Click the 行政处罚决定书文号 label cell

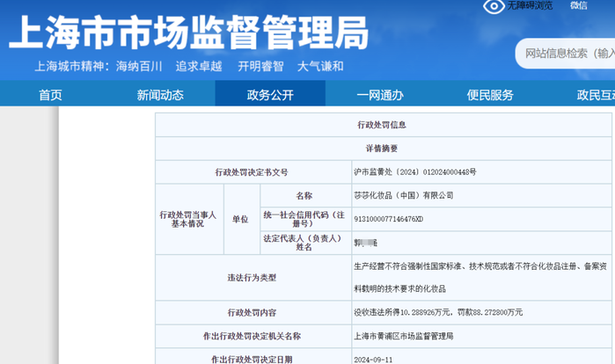pyautogui.click(x=252, y=172)
